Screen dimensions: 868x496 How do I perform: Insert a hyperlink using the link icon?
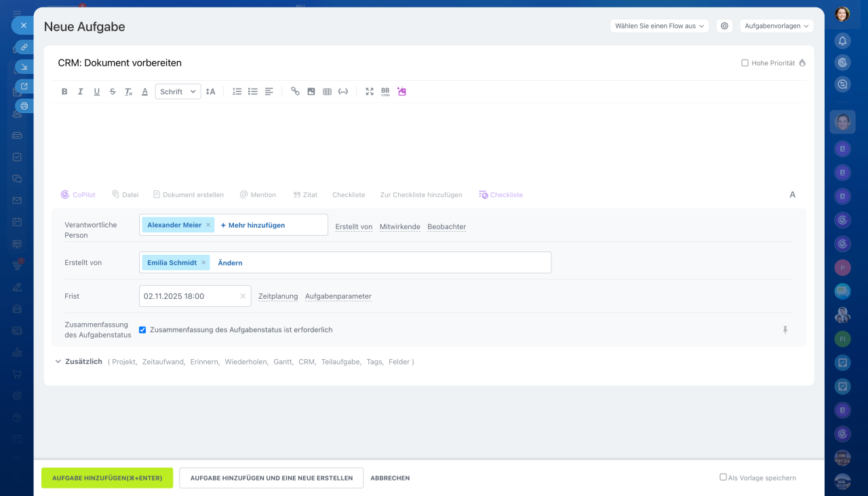295,91
